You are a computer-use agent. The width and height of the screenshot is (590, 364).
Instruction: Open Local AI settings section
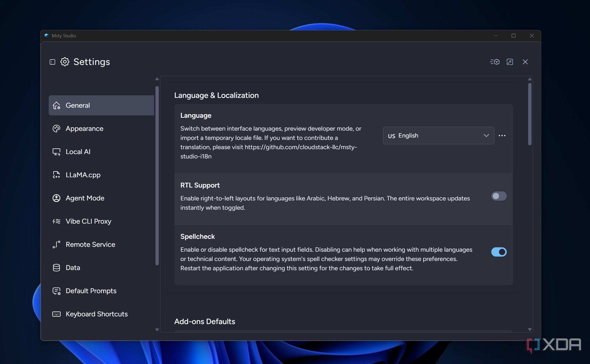pyautogui.click(x=78, y=152)
